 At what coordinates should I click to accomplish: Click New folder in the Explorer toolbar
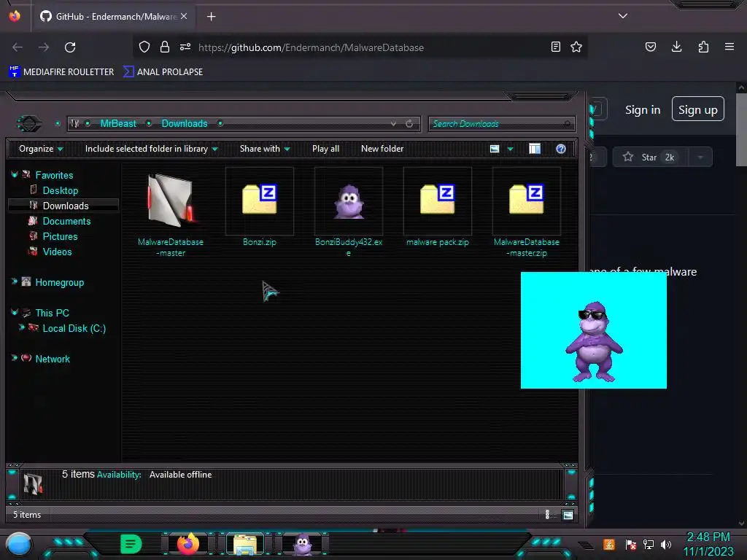pos(382,149)
